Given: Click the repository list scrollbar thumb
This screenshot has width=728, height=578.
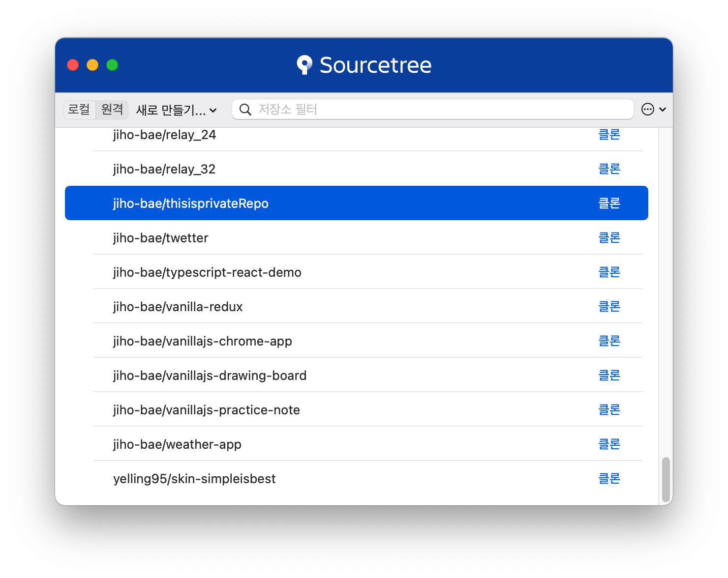Looking at the screenshot, I should 666,479.
